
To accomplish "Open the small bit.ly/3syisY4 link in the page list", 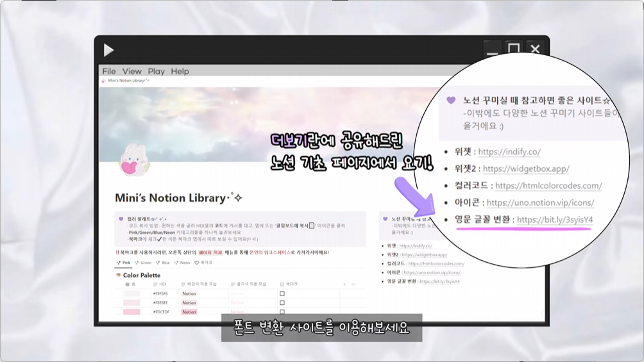I will (x=439, y=281).
